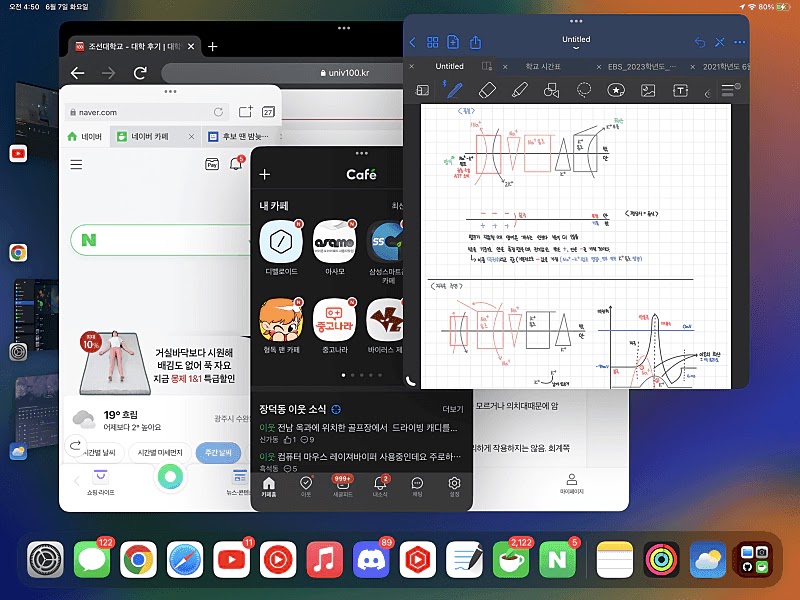Open the Discord app from the dock
Screen dimensions: 800x600
pyautogui.click(x=371, y=560)
